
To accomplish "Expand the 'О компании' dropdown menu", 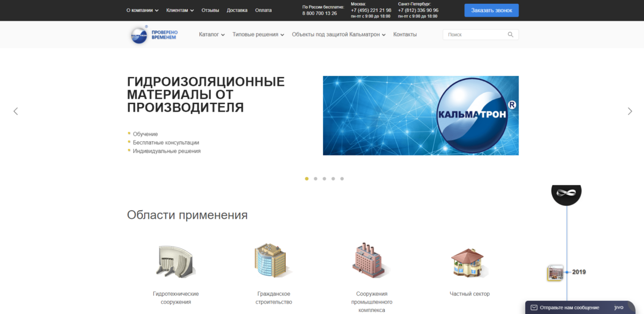I will [x=142, y=10].
